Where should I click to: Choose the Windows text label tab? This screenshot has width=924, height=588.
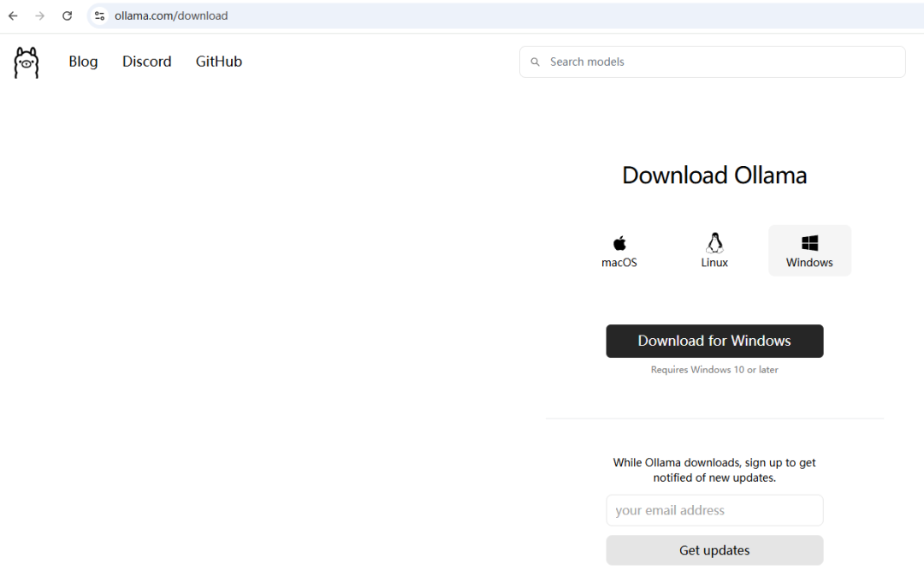click(x=809, y=263)
